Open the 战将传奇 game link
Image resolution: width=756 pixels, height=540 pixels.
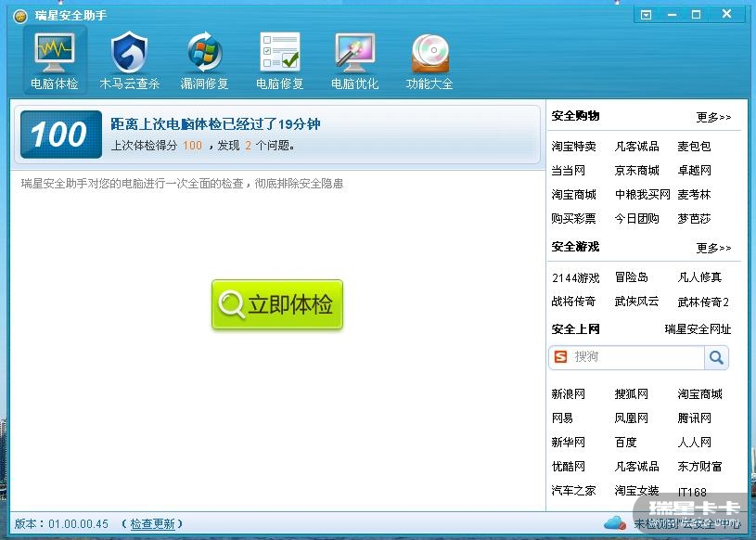pyautogui.click(x=574, y=302)
